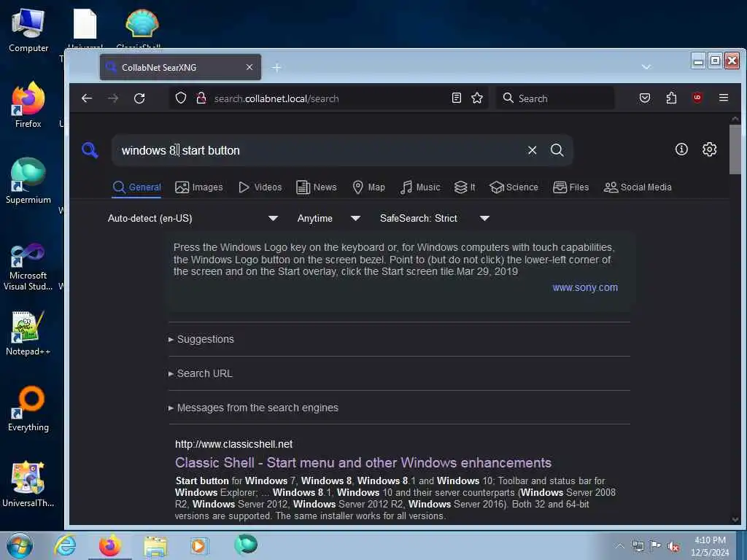The height and width of the screenshot is (560, 747).
Task: Go back to the previous page
Action: (x=87, y=98)
